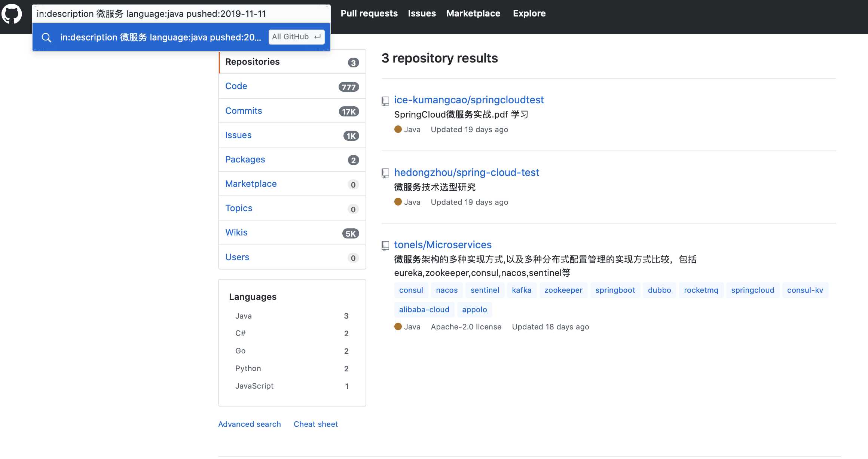Click the repository icon beside hedongzhou/spring-cloud-test
Screen dimensions: 868x459
point(385,173)
